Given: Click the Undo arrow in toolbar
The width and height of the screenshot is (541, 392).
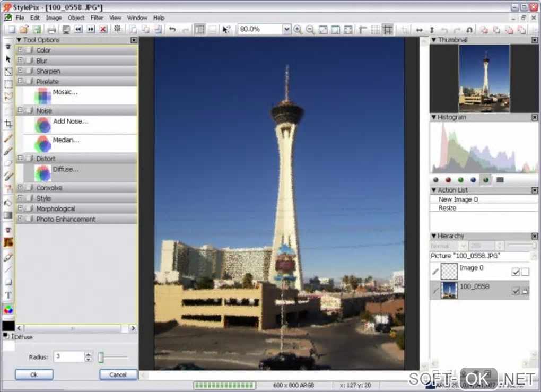Looking at the screenshot, I should coord(172,30).
